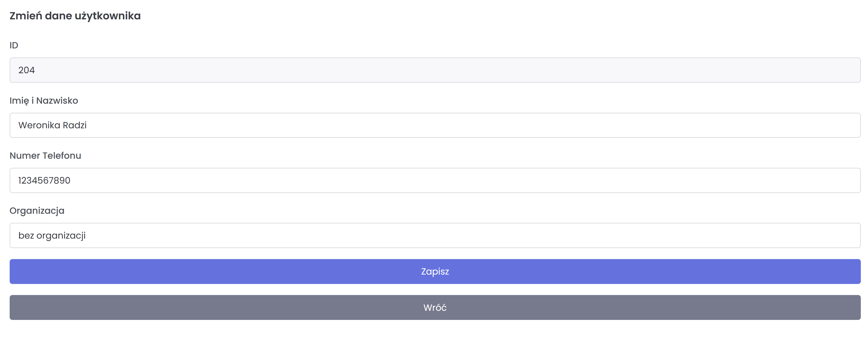Click the ID field label
This screenshot has height=360, width=868.
14,45
